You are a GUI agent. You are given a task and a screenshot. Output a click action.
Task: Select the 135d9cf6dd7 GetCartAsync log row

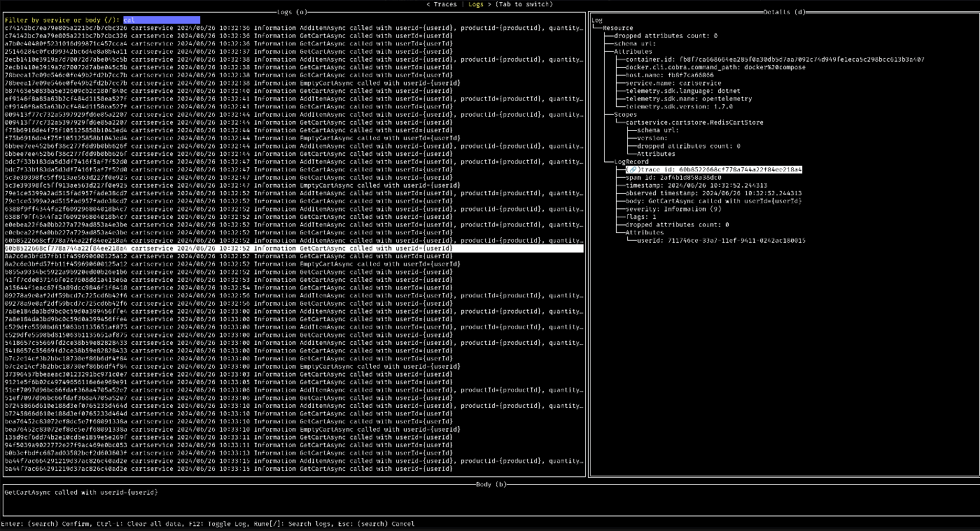point(294,437)
